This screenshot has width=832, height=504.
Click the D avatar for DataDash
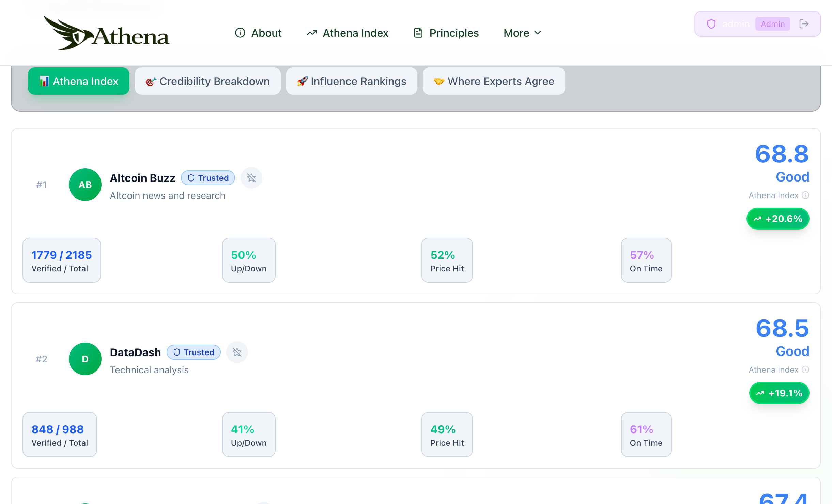tap(85, 359)
